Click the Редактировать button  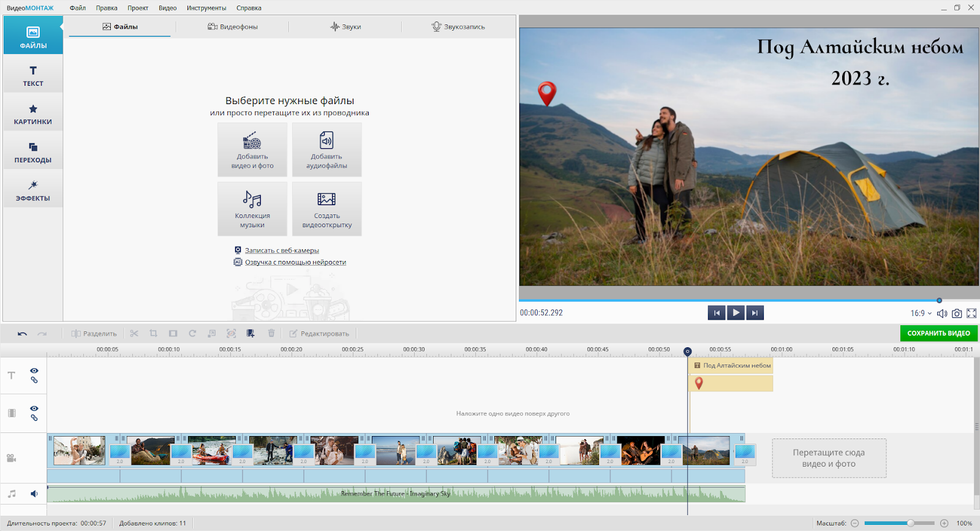[319, 334]
